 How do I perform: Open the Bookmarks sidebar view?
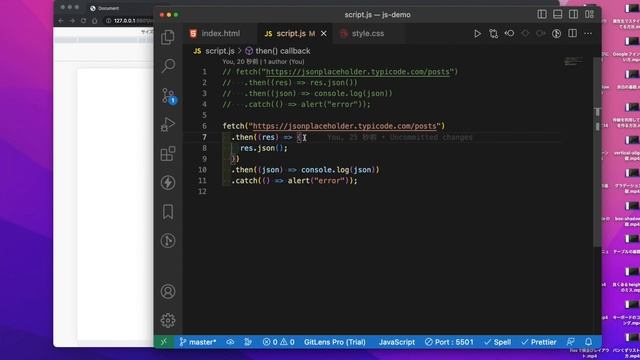[168, 212]
